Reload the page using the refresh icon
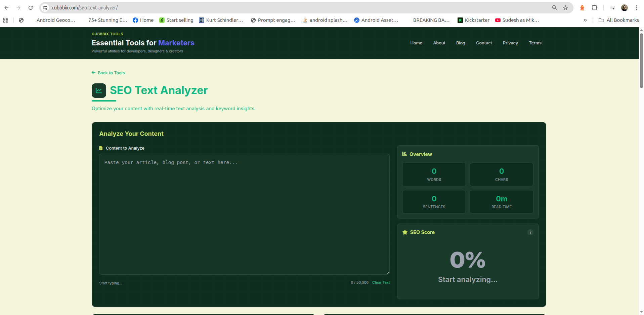The height and width of the screenshot is (315, 644). 31,7
